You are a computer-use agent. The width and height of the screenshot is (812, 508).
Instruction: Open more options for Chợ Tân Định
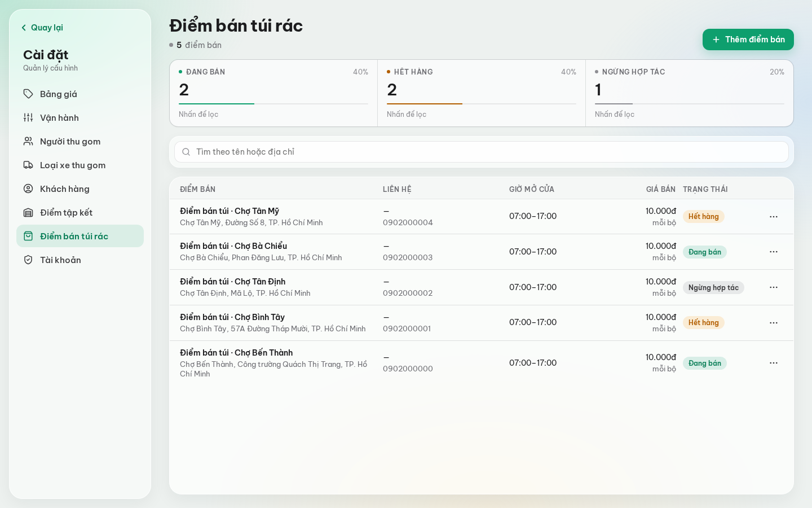point(774,287)
